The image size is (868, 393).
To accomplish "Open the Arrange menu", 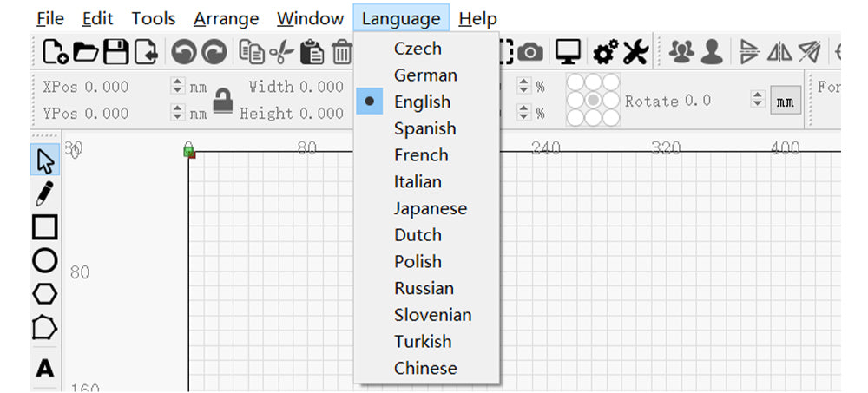I will pos(226,18).
